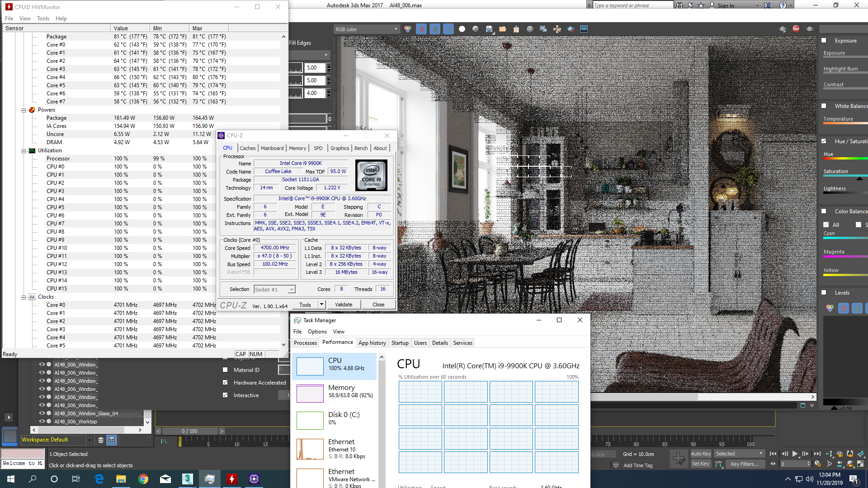Click the Validate button in CPU-Z
The height and width of the screenshot is (488, 868).
click(x=344, y=305)
